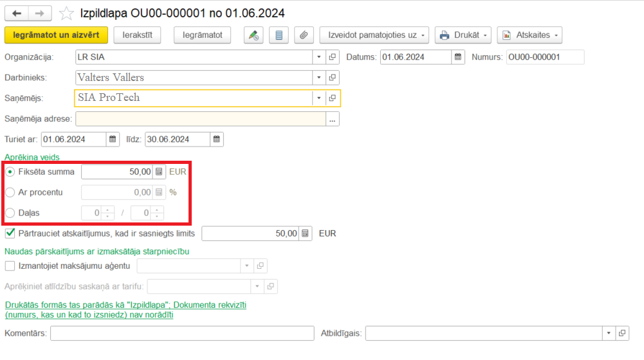The image size is (644, 360).
Task: Open the payment agent record icon
Action: 261,265
